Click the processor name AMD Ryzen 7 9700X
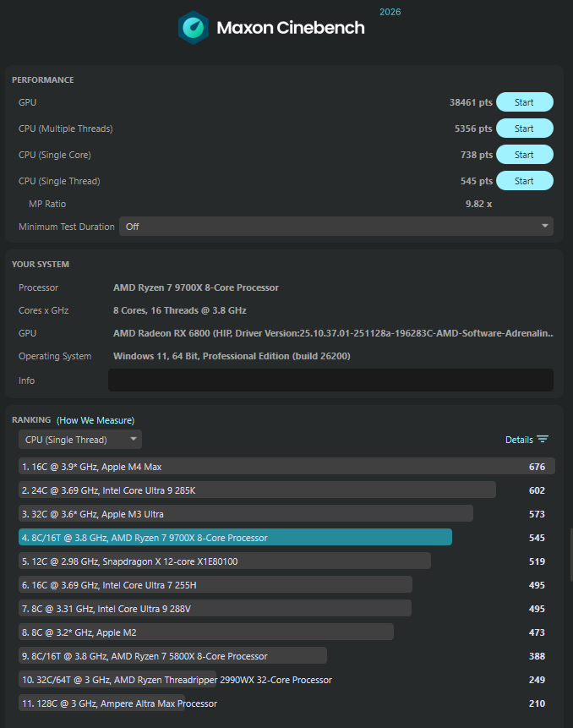 click(x=196, y=287)
